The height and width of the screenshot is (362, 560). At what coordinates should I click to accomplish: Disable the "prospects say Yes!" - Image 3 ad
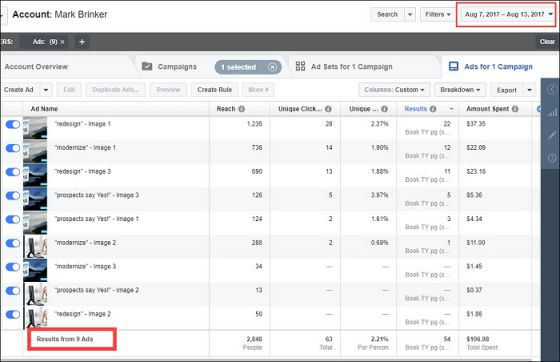pyautogui.click(x=13, y=196)
